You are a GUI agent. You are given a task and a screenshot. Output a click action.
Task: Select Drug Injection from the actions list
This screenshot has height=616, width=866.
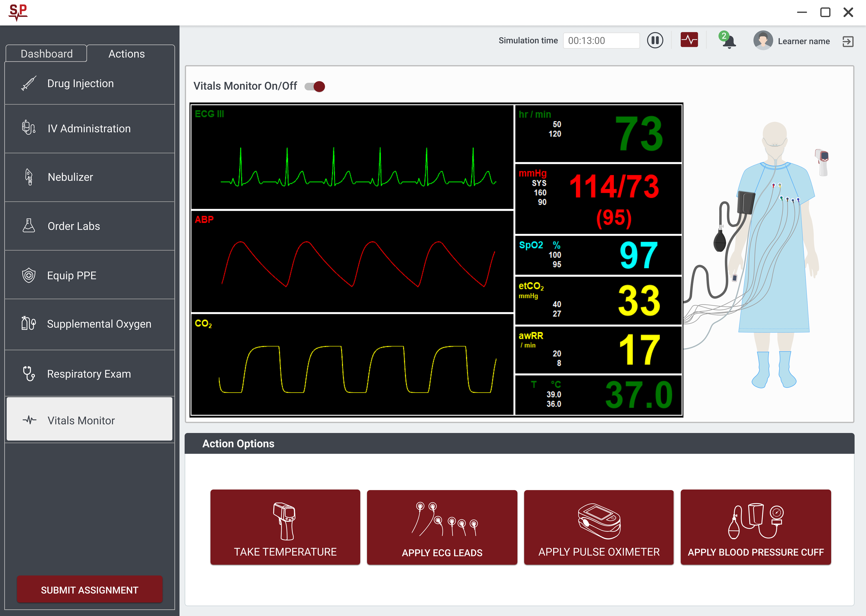90,83
